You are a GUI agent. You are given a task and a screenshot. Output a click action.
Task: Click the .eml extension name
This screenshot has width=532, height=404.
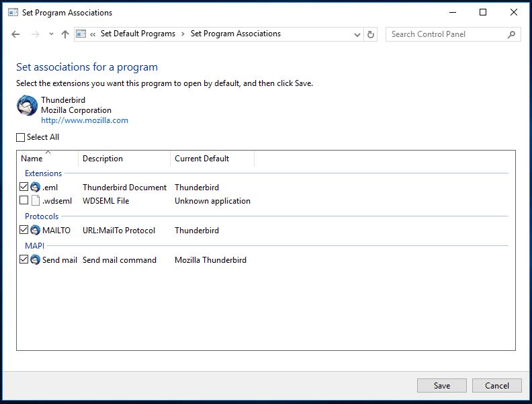(x=50, y=188)
